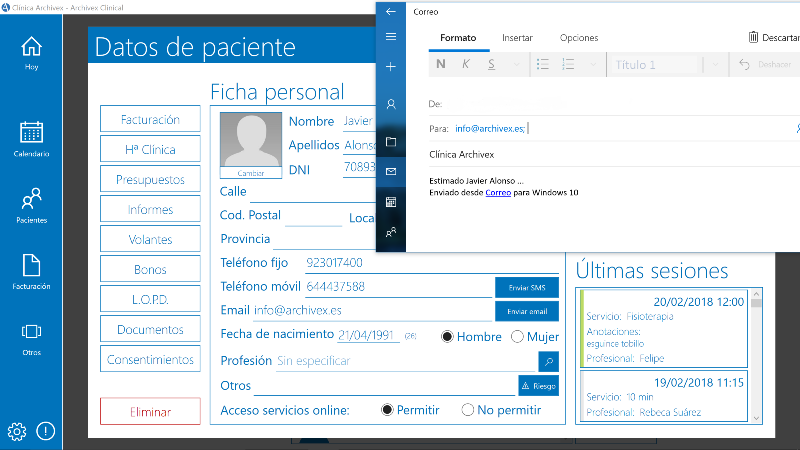Expand font formatting dropdown arrow
Viewport: 800px width, 450px height.
point(516,64)
